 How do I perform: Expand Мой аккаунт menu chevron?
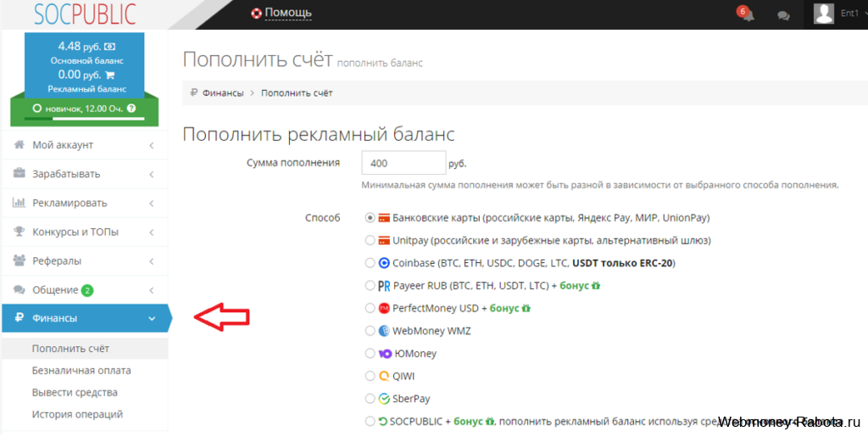point(151,145)
